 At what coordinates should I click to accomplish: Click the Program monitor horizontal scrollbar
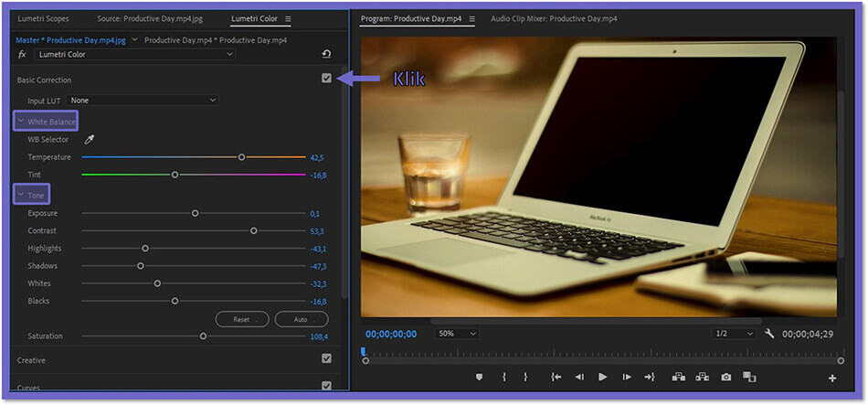[596, 321]
